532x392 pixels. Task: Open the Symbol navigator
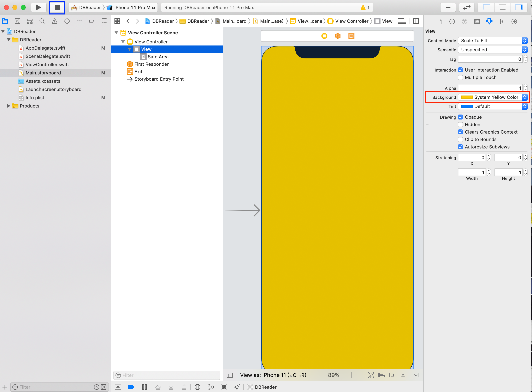click(x=30, y=21)
